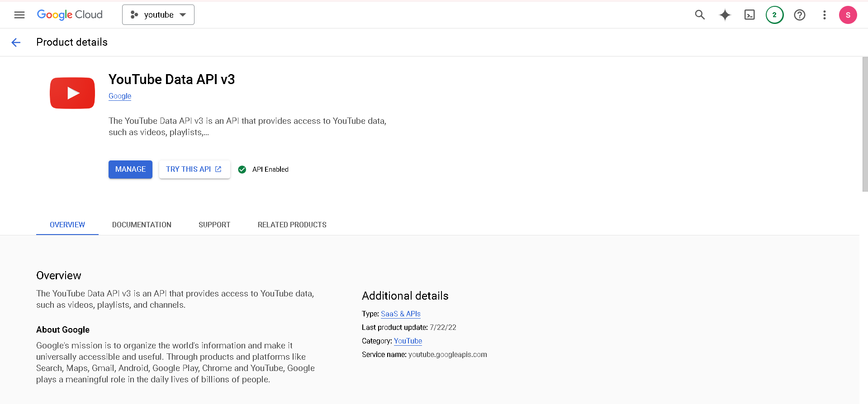Screen dimensions: 868x404
Task: Open the main navigation hamburger menu
Action: click(19, 15)
